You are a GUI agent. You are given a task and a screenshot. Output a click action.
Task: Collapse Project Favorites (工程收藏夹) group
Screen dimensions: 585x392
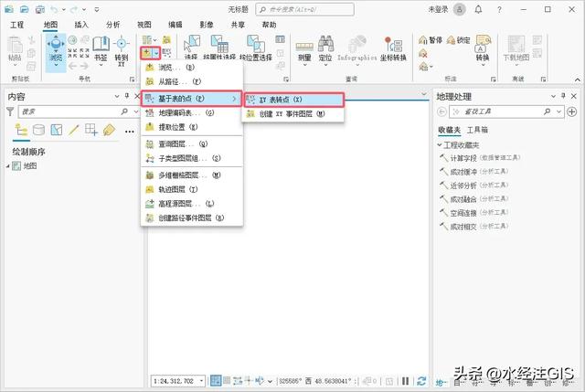pyautogui.click(x=440, y=144)
